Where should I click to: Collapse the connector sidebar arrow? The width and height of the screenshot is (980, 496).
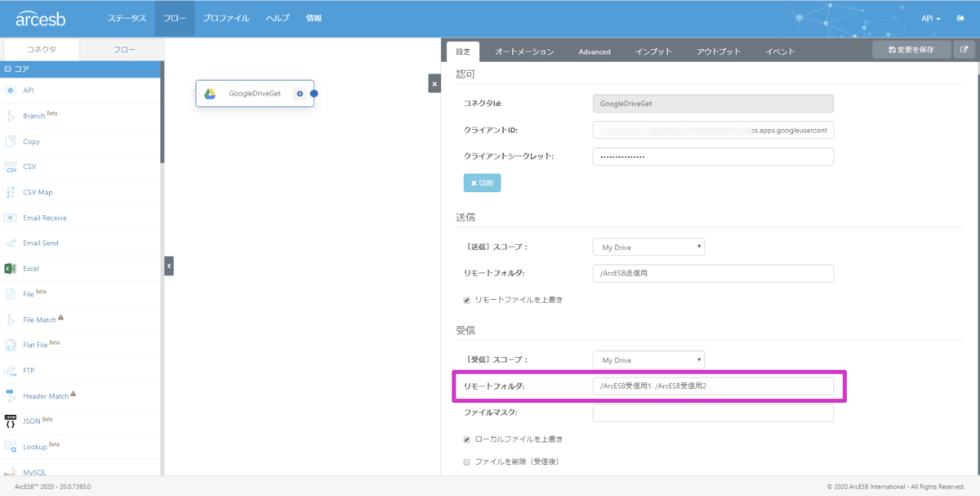click(169, 266)
